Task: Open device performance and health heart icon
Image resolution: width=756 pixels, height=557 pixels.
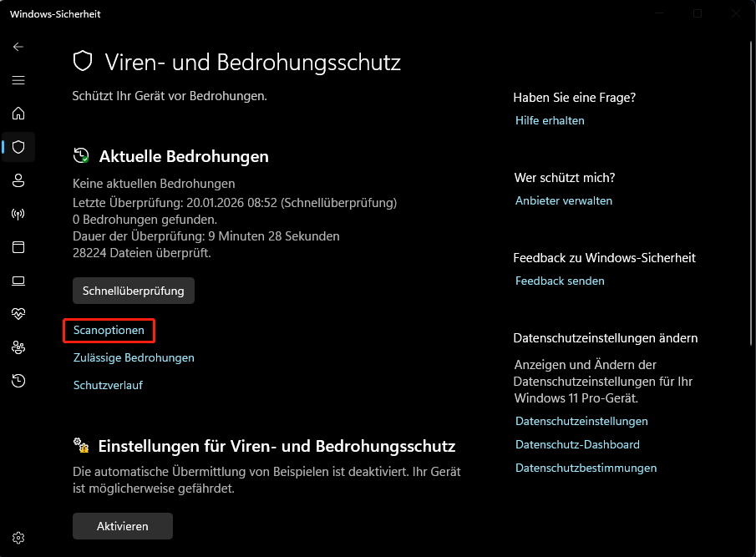Action: coord(18,314)
